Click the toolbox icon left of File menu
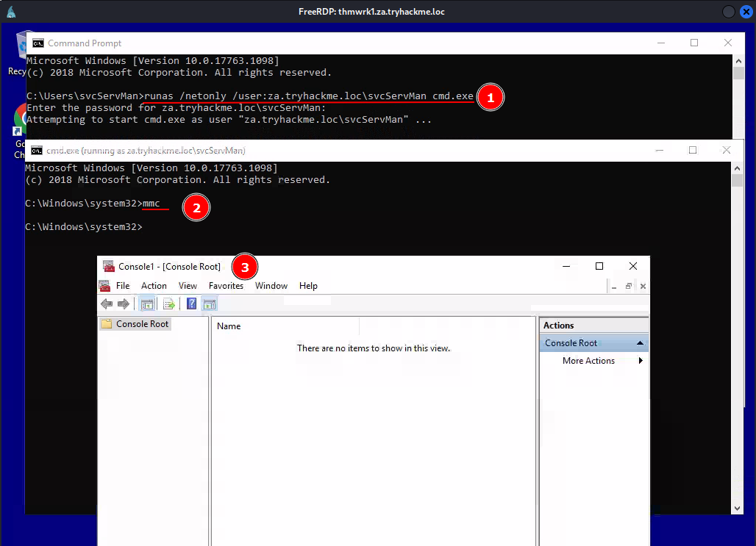Viewport: 756px width, 546px height. [104, 286]
